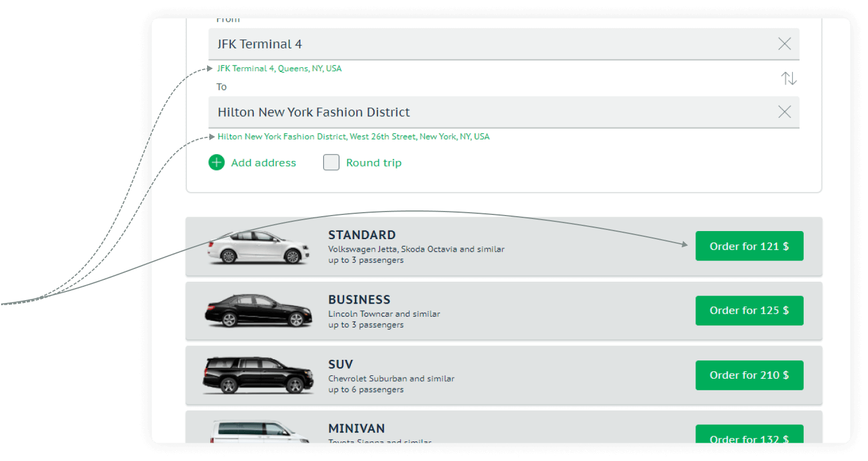Image resolution: width=868 pixels, height=461 pixels.
Task: Click the green plus Add address icon
Action: (x=216, y=163)
